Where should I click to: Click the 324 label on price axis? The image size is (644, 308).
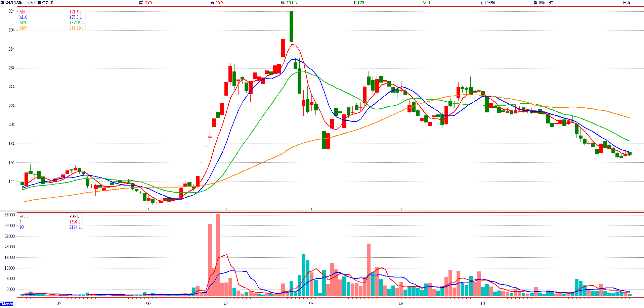point(11,11)
